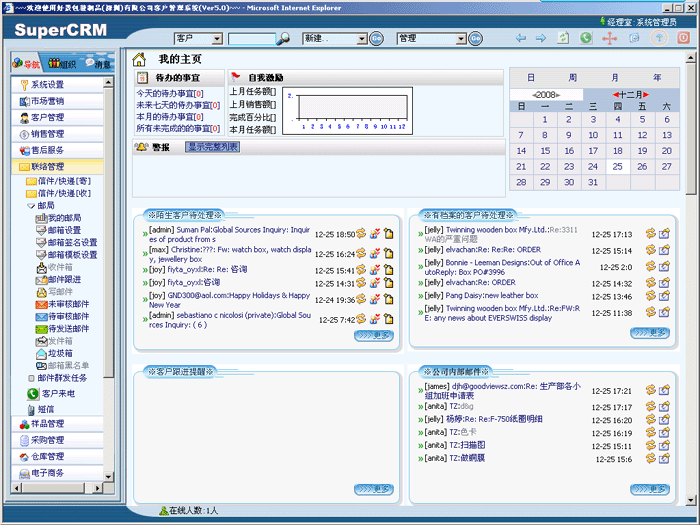The width and height of the screenshot is (700, 525).
Task: Open 垃圾箱 tree item
Action: 54,354
